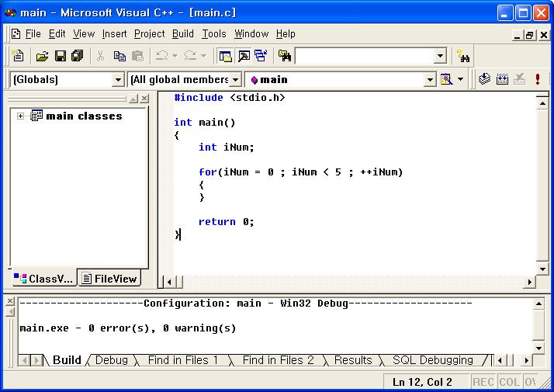Open the File menu
554x392 pixels.
pos(33,34)
